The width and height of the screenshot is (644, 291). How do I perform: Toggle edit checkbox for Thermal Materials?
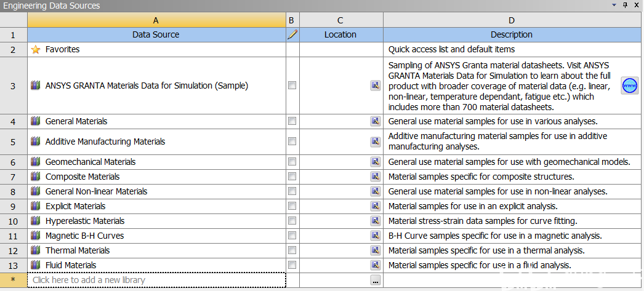[292, 250]
